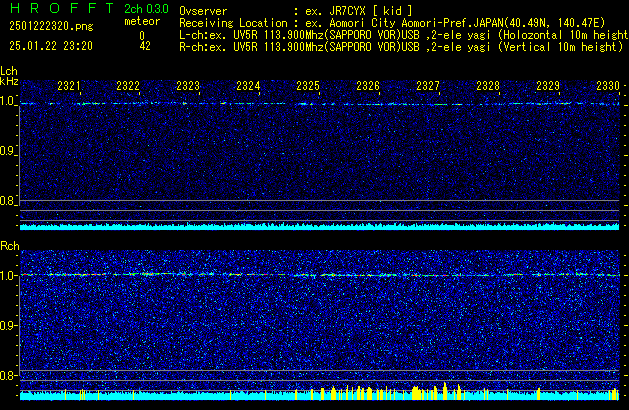The image size is (629, 410).
Task: Select the 2328 time marker
Action: click(488, 86)
